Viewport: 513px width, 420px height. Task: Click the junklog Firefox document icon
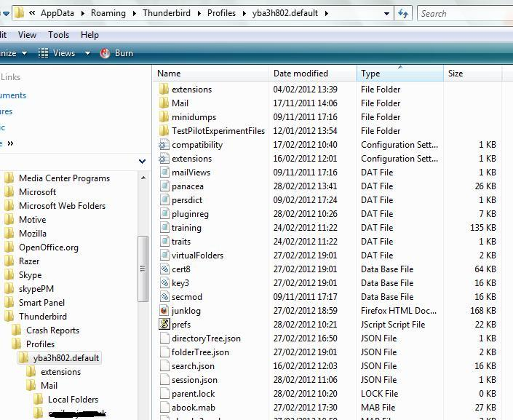coord(164,310)
